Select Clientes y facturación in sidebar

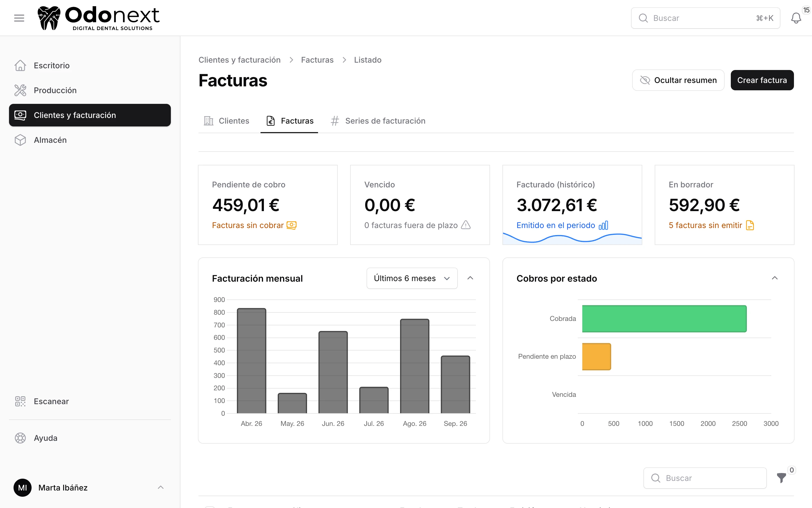coord(90,115)
